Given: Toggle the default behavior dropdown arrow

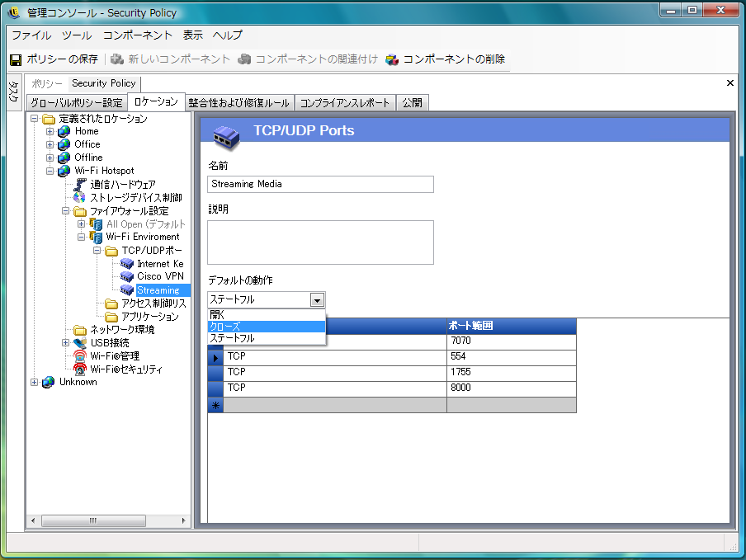Looking at the screenshot, I should coord(318,300).
